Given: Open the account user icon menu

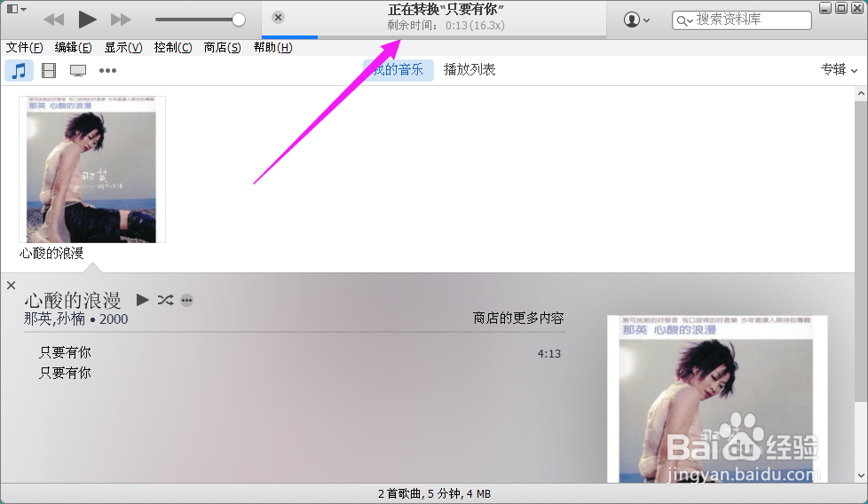Looking at the screenshot, I should [x=636, y=20].
